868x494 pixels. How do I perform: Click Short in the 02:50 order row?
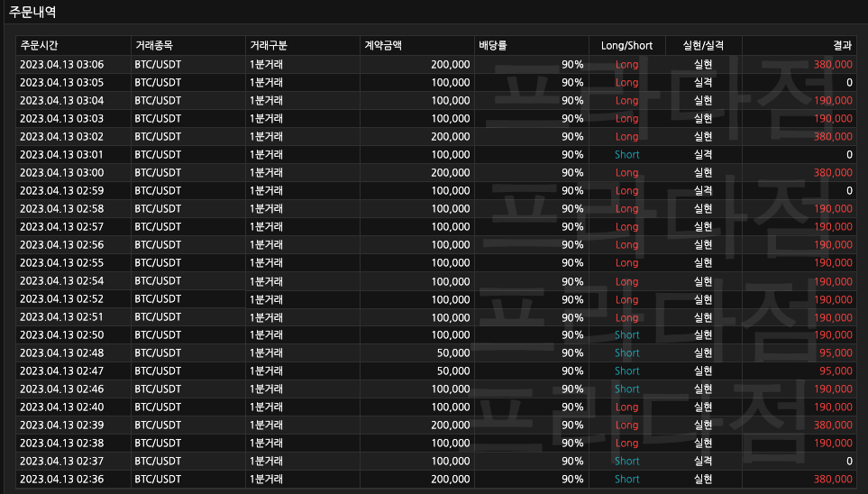pyautogui.click(x=626, y=335)
